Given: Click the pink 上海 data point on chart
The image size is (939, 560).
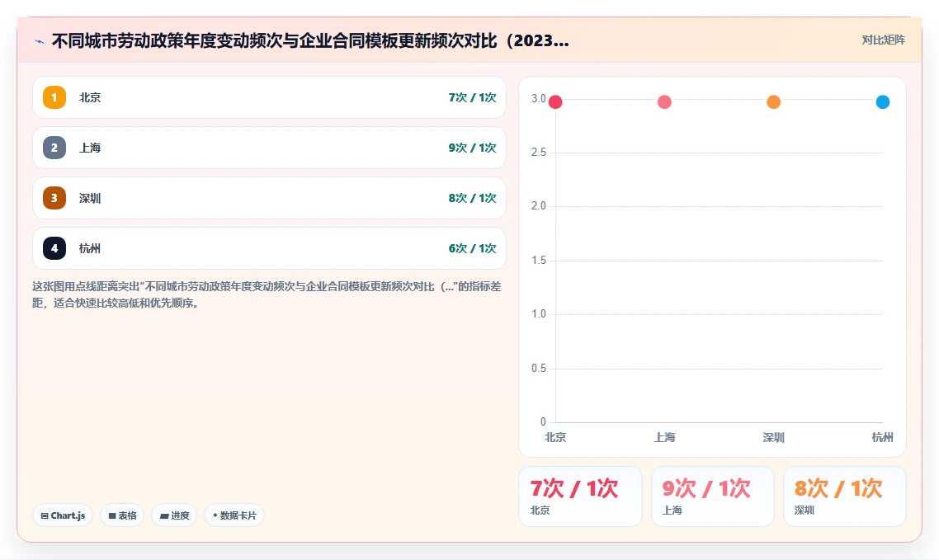Looking at the screenshot, I should [665, 101].
